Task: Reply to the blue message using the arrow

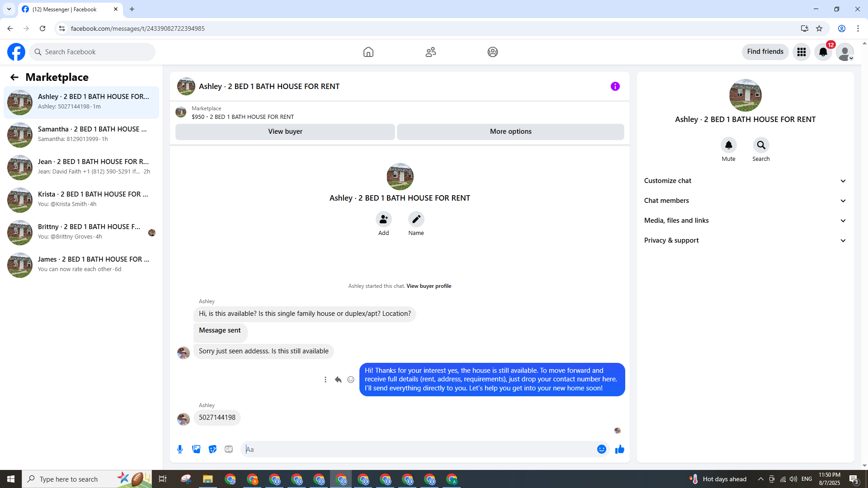Action: tap(338, 380)
